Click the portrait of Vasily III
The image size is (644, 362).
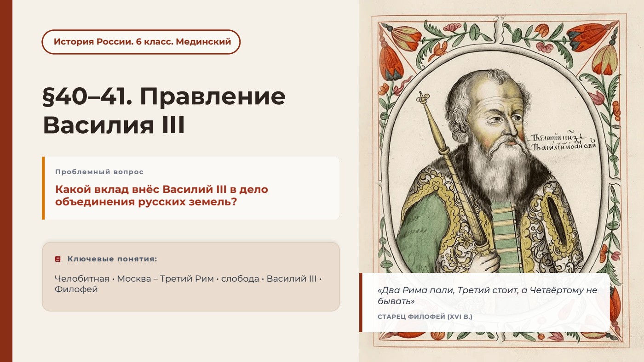tap(501, 181)
